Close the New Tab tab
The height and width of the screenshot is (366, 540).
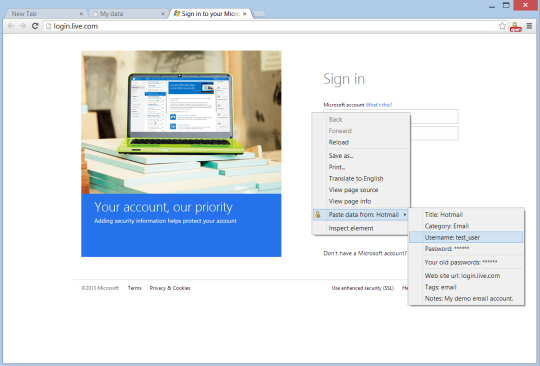[81, 14]
